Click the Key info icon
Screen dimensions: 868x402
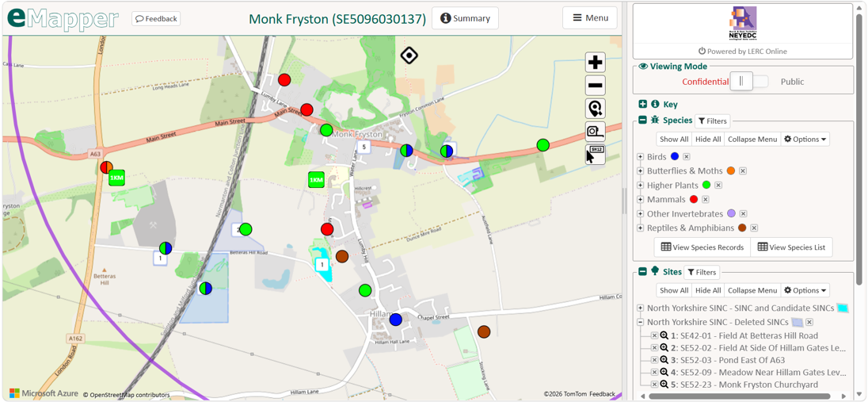coord(655,104)
